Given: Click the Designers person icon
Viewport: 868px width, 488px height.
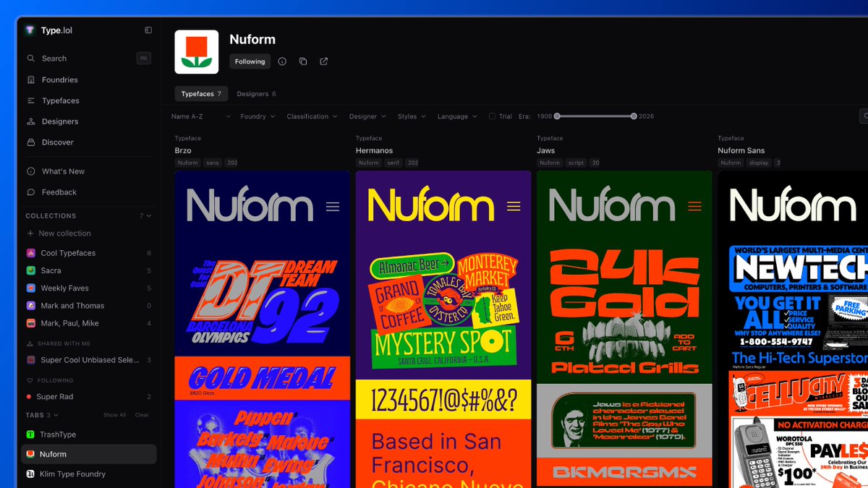Looking at the screenshot, I should tap(30, 121).
